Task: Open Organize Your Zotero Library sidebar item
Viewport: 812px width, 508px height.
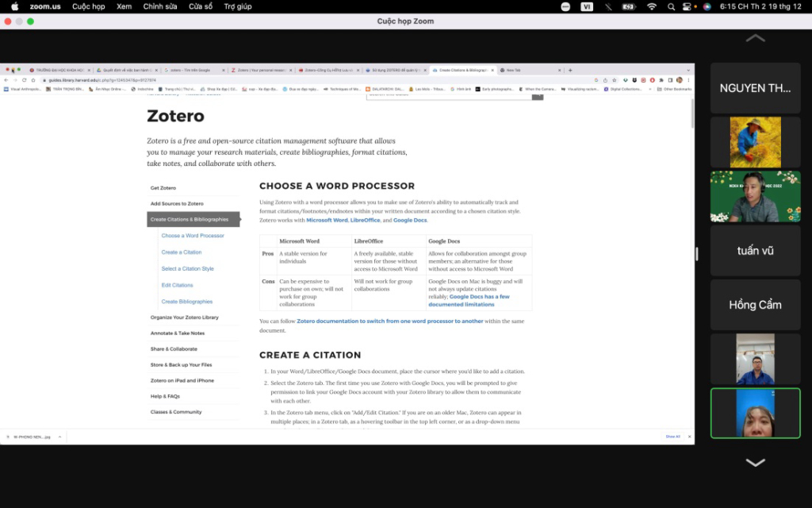Action: (x=184, y=317)
